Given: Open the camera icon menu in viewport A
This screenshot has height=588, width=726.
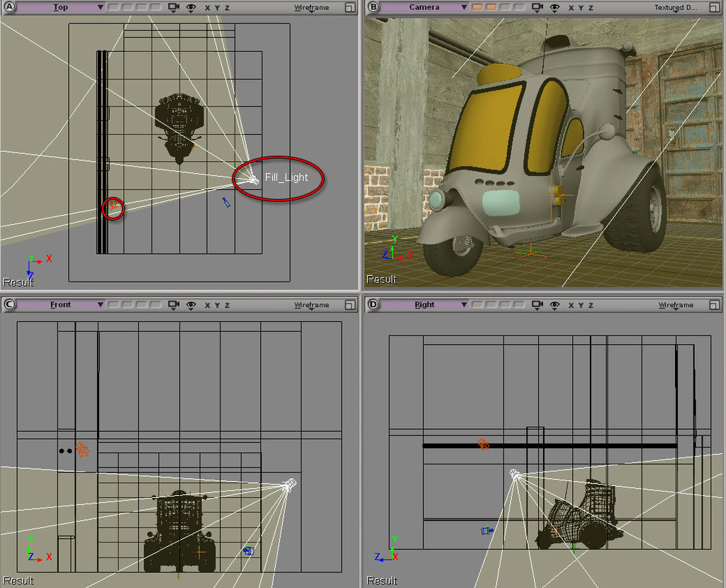Looking at the screenshot, I should 172,7.
